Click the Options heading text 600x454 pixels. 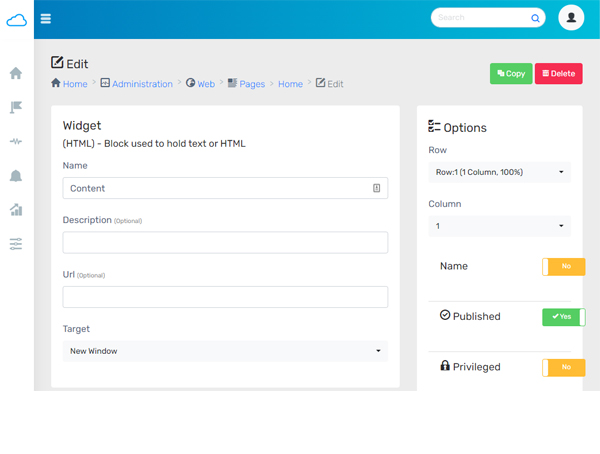[x=465, y=128]
